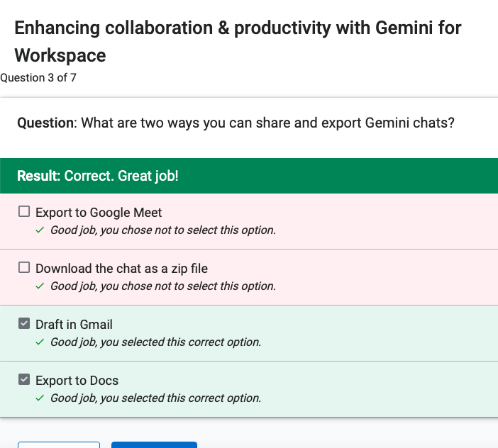Tick the Export to Google Meet checkbox
The width and height of the screenshot is (498, 448).
point(24,212)
